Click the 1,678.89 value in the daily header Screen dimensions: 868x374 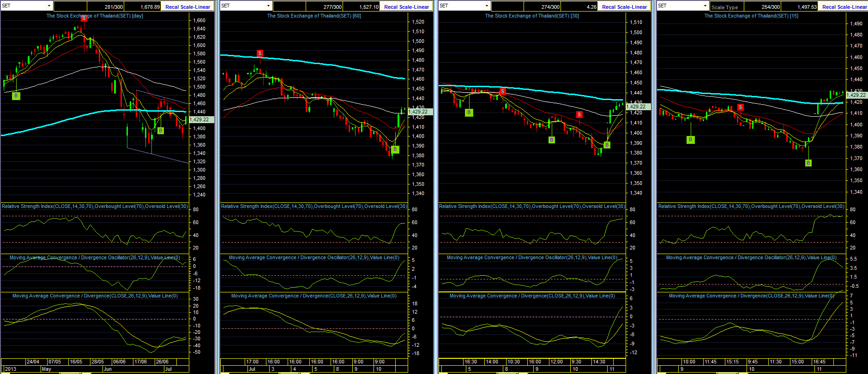point(150,7)
